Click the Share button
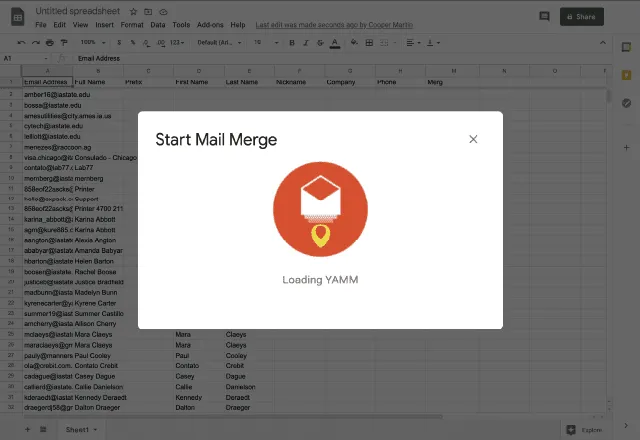 [x=582, y=17]
